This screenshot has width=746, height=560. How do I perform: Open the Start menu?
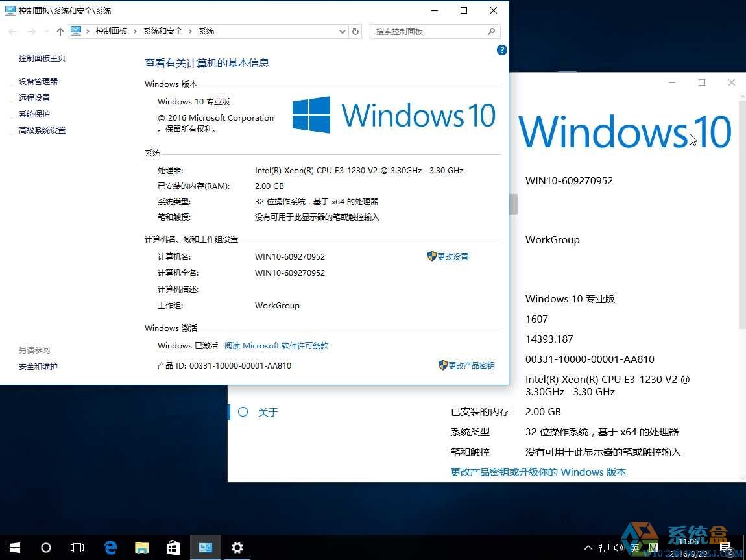(14, 547)
